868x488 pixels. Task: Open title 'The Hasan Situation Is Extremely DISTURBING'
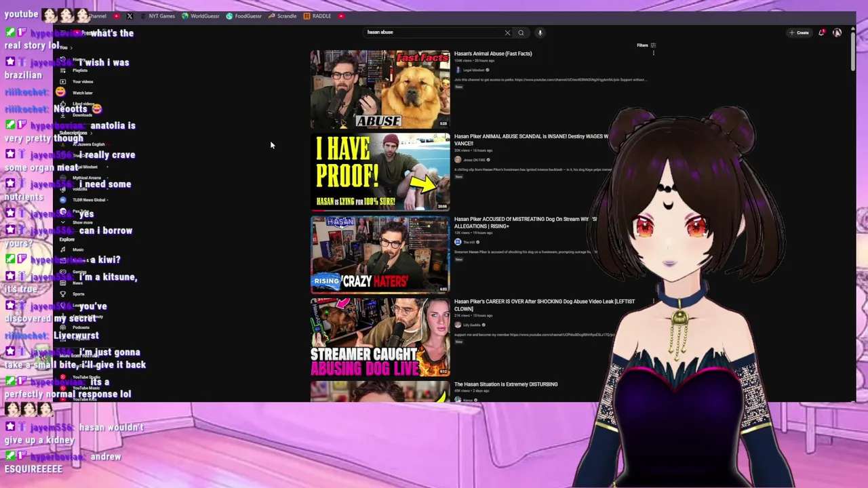point(506,384)
